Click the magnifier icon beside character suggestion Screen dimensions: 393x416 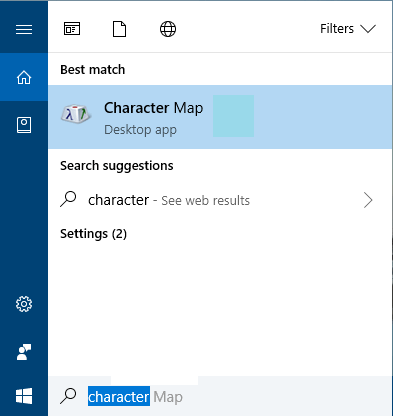click(68, 199)
